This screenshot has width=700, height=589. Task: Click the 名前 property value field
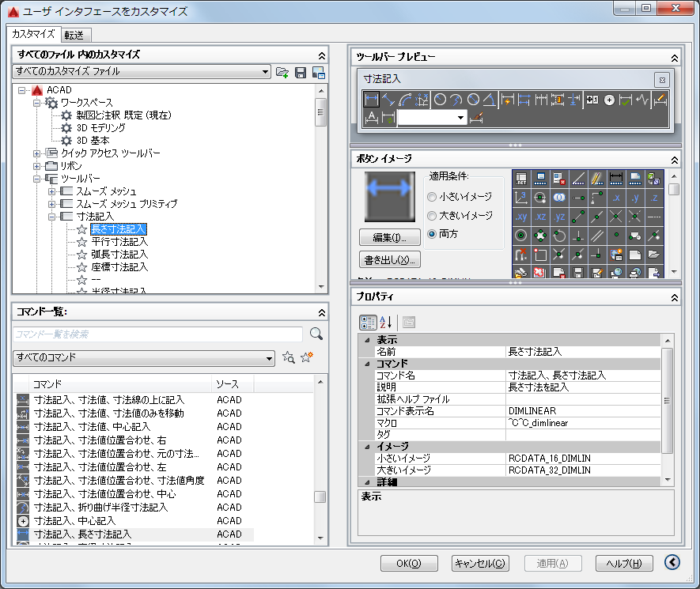[x=583, y=352]
